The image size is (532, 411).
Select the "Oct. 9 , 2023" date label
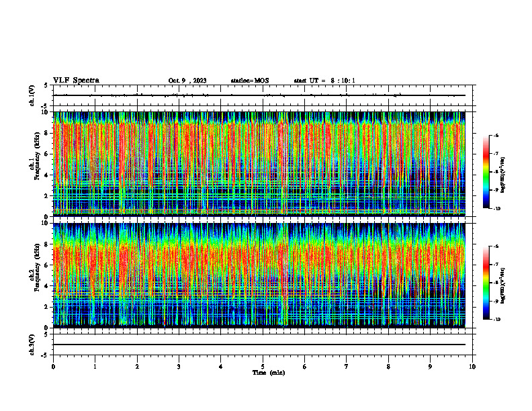pyautogui.click(x=187, y=81)
